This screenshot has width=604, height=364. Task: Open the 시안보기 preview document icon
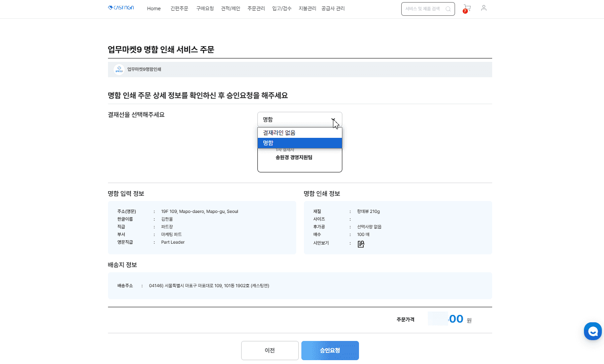click(x=361, y=244)
